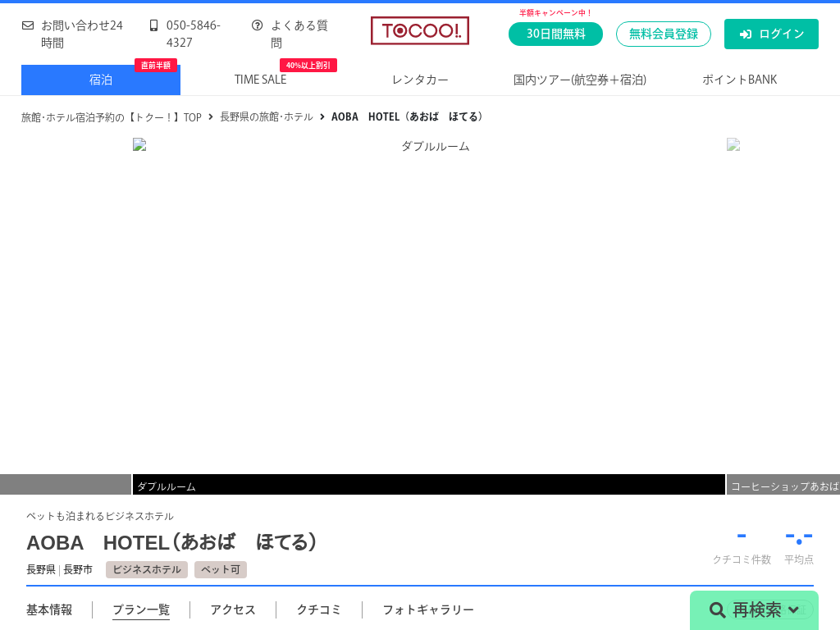
Task: Click the FAQ question mark icon
Action: [x=257, y=25]
